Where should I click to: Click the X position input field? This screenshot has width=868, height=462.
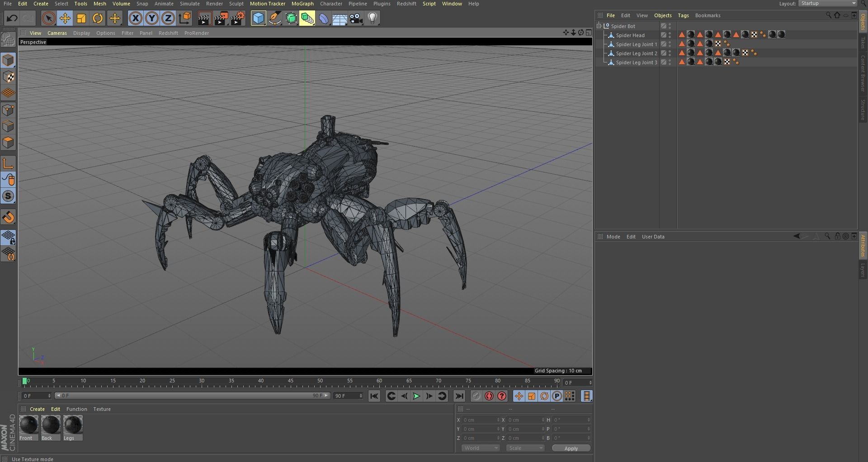pos(481,420)
